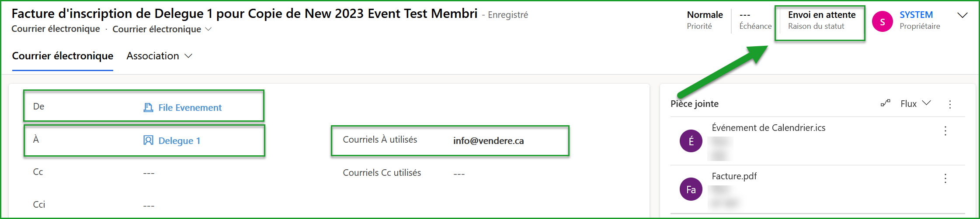Open more options for Pièce jointe section

950,104
